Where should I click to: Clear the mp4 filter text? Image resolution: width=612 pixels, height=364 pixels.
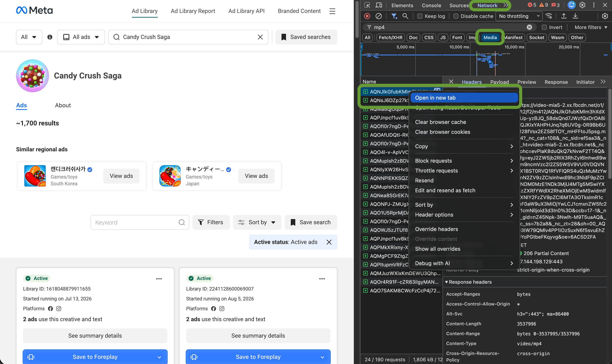pos(529,27)
